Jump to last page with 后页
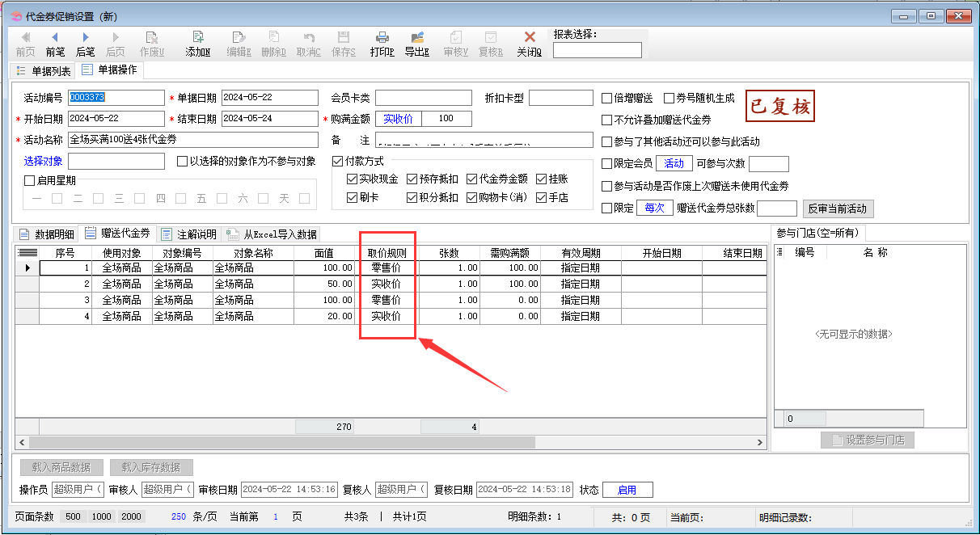Image resolution: width=980 pixels, height=535 pixels. (x=116, y=44)
